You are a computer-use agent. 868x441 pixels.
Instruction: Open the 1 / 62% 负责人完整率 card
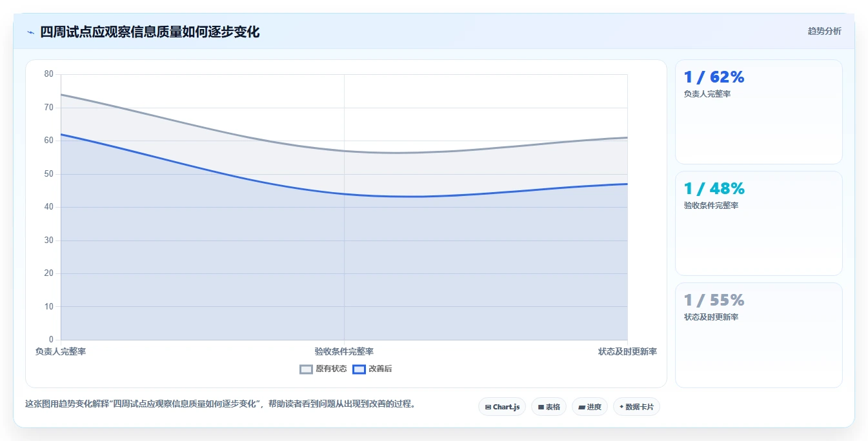pos(759,112)
